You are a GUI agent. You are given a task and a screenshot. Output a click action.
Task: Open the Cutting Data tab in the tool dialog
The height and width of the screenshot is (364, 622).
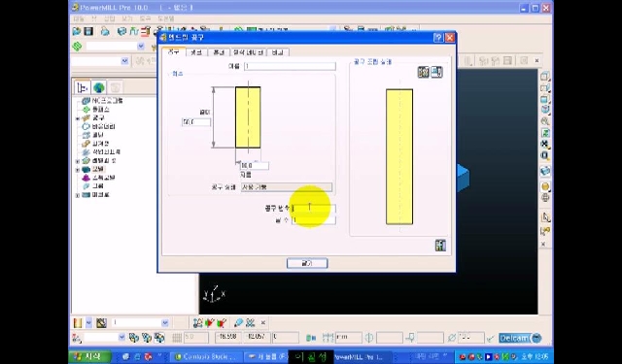(x=248, y=52)
